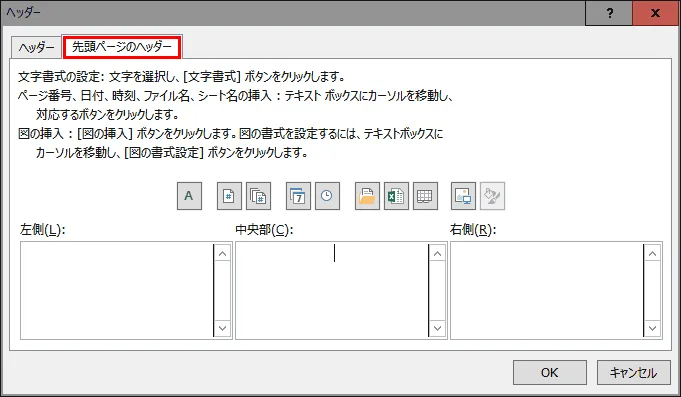This screenshot has width=681, height=397.
Task: Click into the 右側(R) text box
Action: click(546, 290)
